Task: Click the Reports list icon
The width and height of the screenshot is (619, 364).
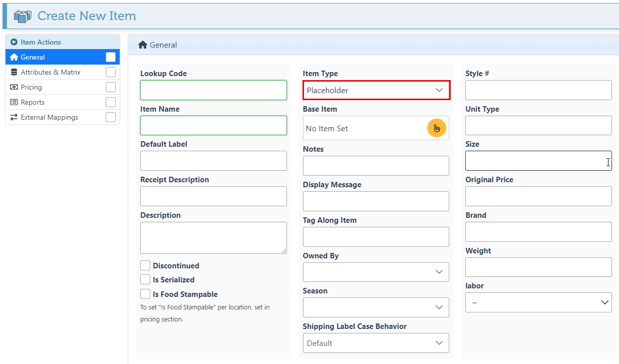Action: 14,102
